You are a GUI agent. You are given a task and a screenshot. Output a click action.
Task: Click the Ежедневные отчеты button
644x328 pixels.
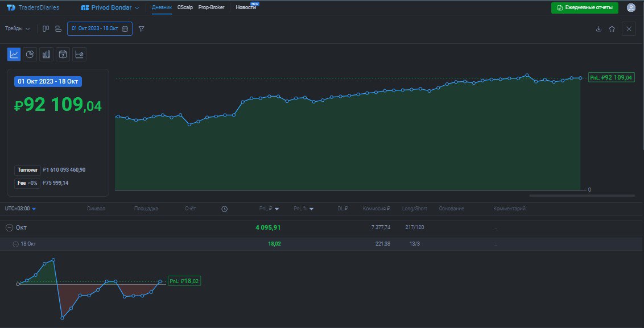click(584, 8)
